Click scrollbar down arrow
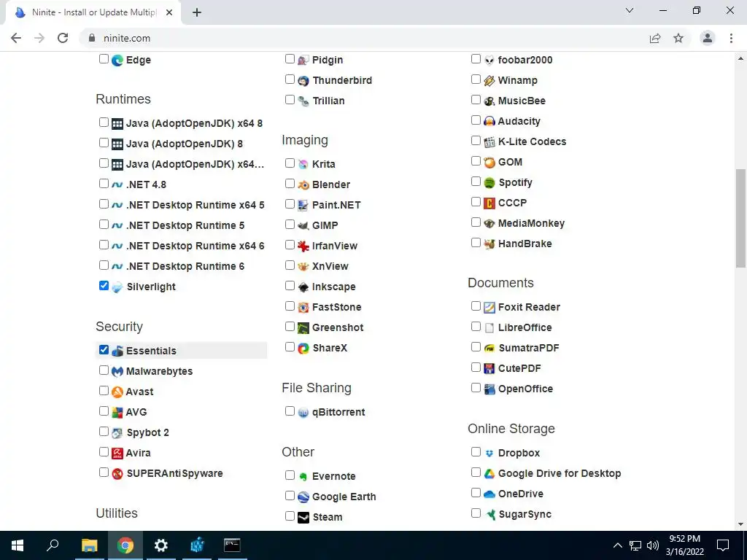747x560 pixels. pyautogui.click(x=741, y=524)
